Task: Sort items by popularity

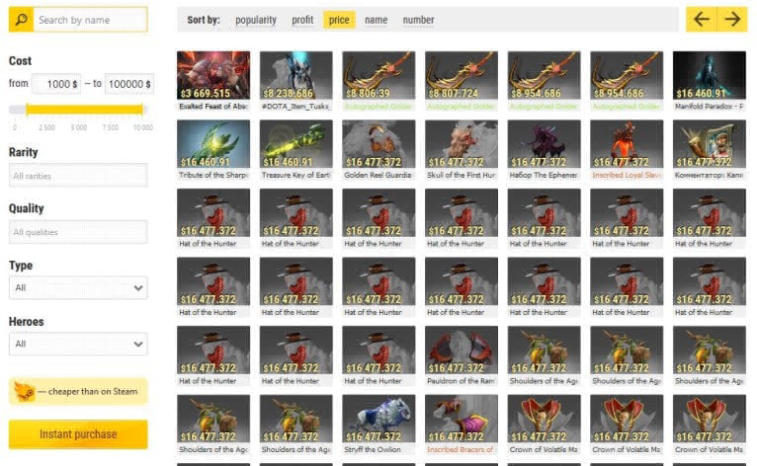Action: tap(255, 20)
